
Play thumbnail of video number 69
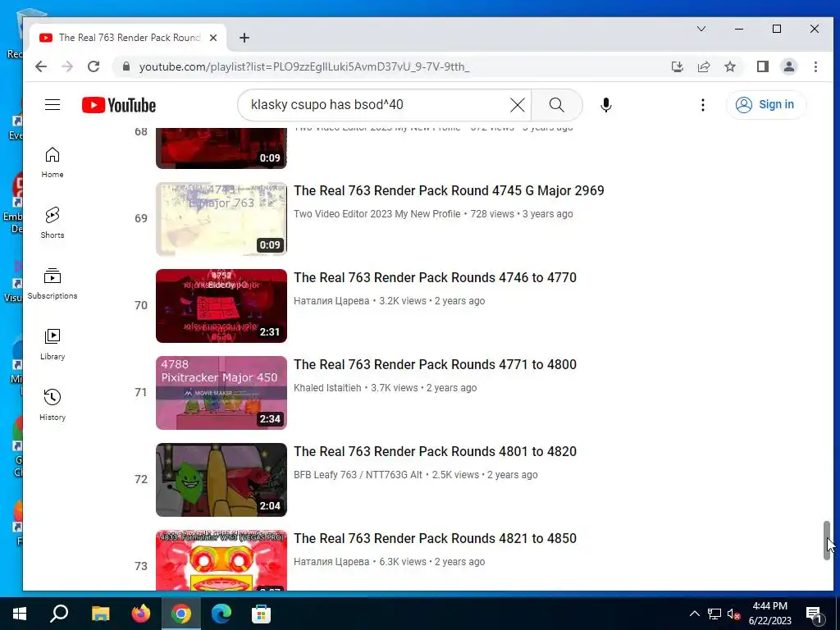[221, 218]
